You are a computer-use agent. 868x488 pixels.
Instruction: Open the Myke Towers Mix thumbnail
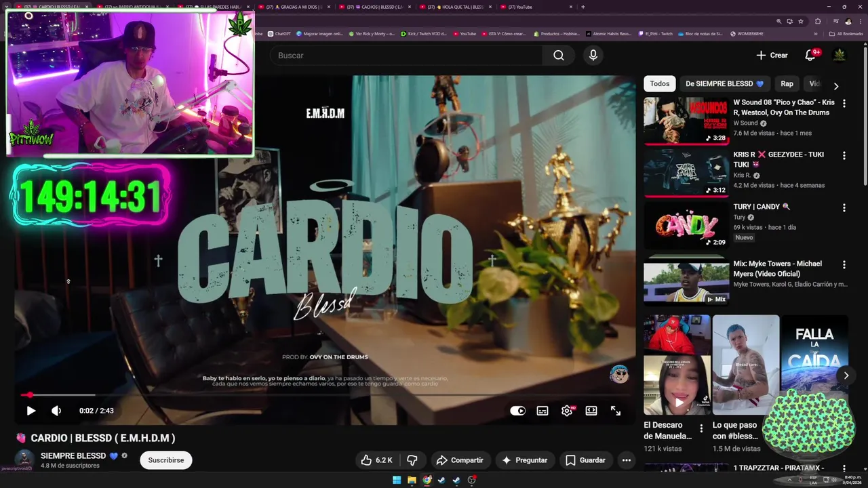(x=686, y=281)
